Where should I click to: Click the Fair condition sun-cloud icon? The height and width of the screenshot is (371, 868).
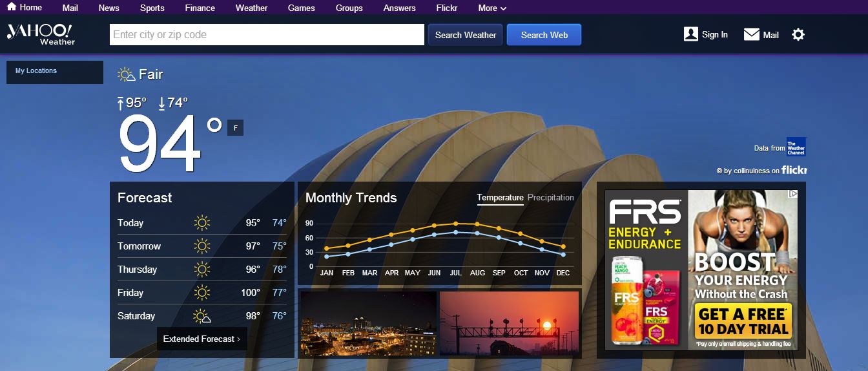pos(127,74)
